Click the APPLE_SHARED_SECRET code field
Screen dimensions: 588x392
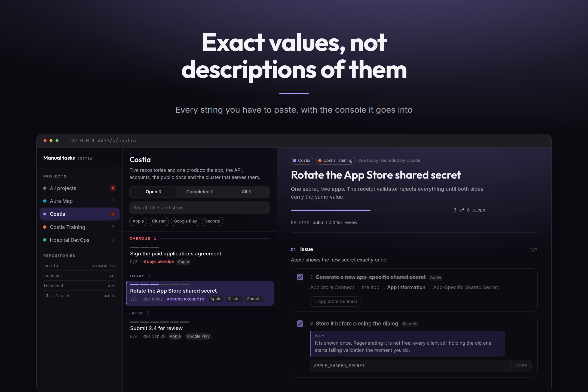click(411, 366)
